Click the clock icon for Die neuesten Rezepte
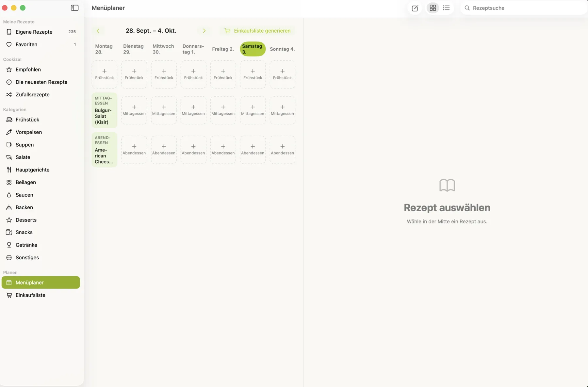Image resolution: width=588 pixels, height=387 pixels. point(9,82)
